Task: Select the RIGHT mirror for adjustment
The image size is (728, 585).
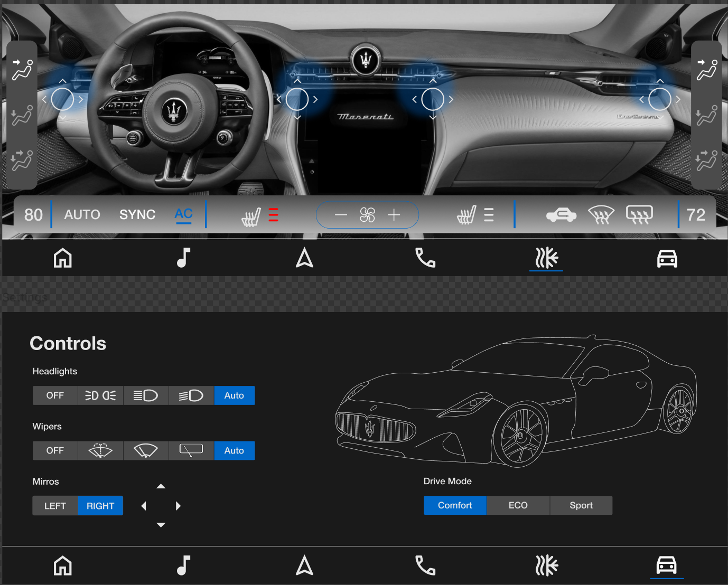Action: (100, 505)
